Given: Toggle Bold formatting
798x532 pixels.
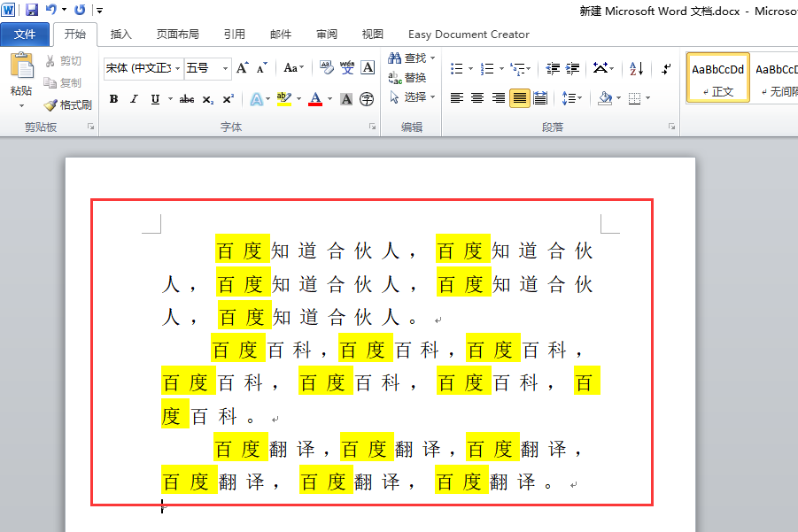Looking at the screenshot, I should point(114,99).
